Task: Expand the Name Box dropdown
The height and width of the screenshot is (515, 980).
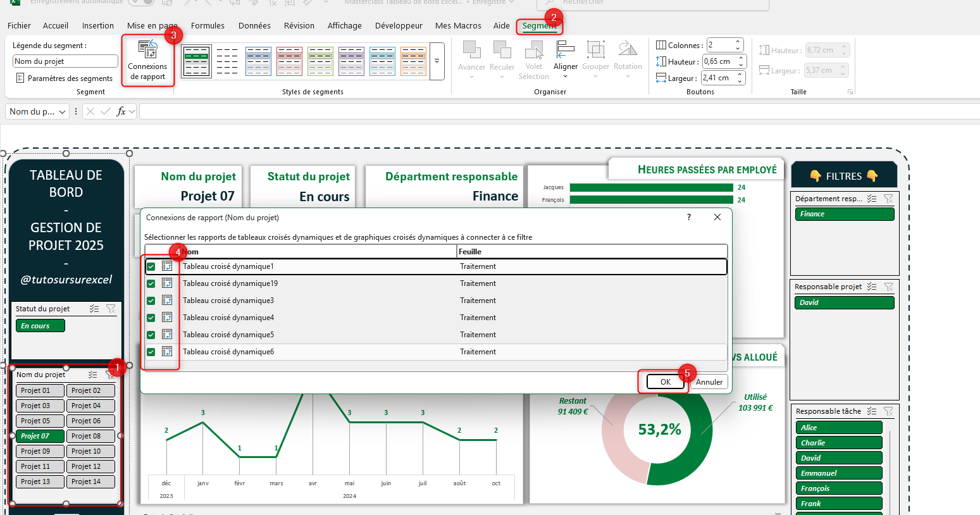Action: point(62,112)
